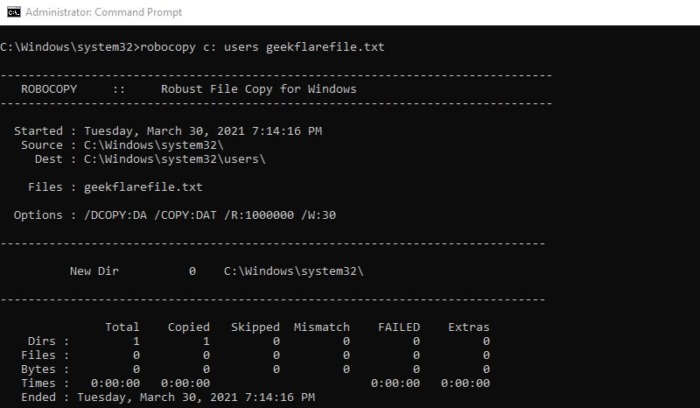700x408 pixels.
Task: Click the Copied column header
Action: click(x=188, y=327)
